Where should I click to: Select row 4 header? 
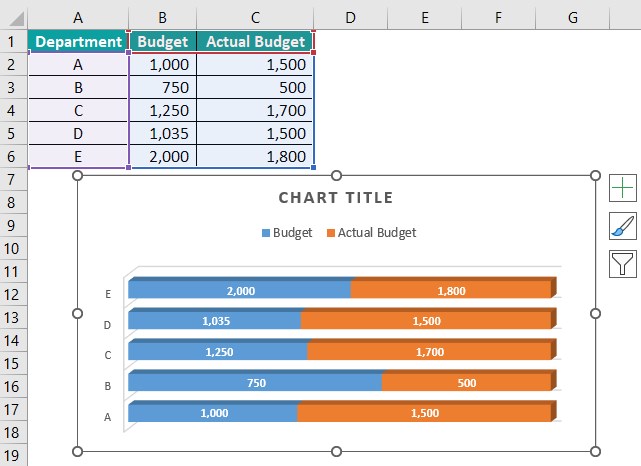click(x=13, y=110)
